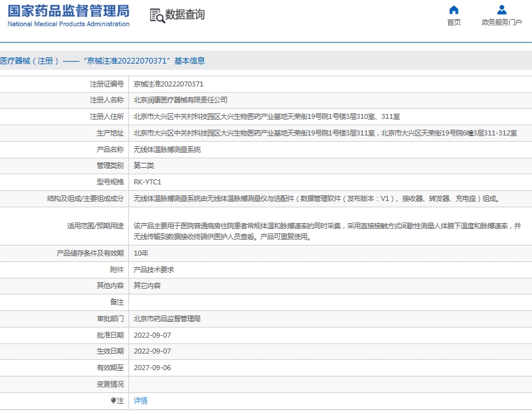
Task: Click the model value RK-YTC1
Action: pos(147,182)
